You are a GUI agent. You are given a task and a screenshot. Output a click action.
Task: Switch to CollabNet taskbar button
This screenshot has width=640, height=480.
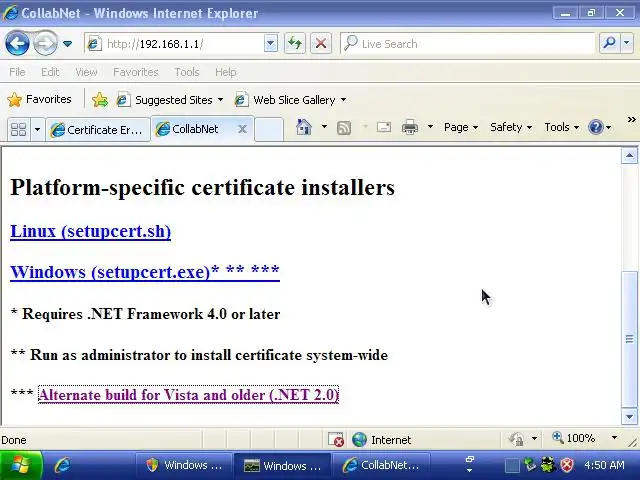(381, 465)
